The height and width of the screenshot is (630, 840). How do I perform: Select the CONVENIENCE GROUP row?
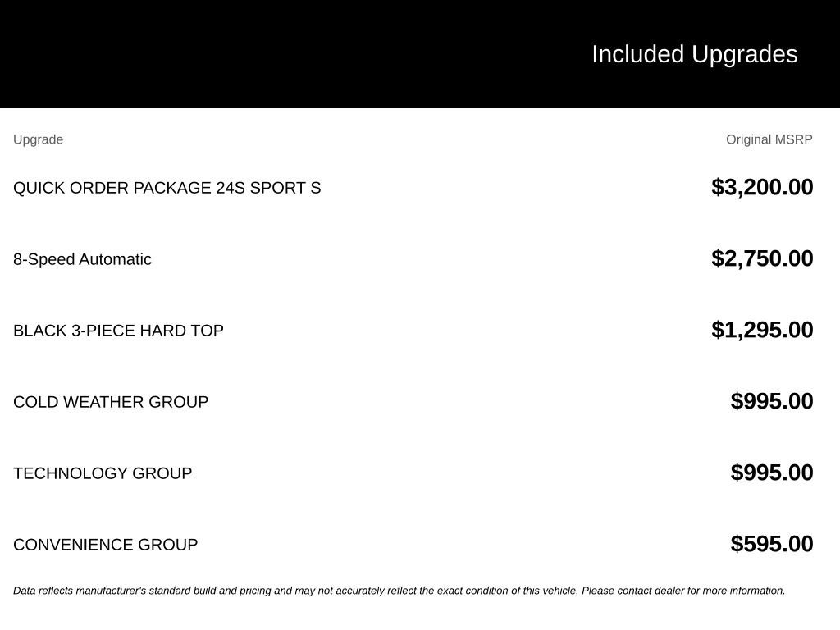click(413, 544)
